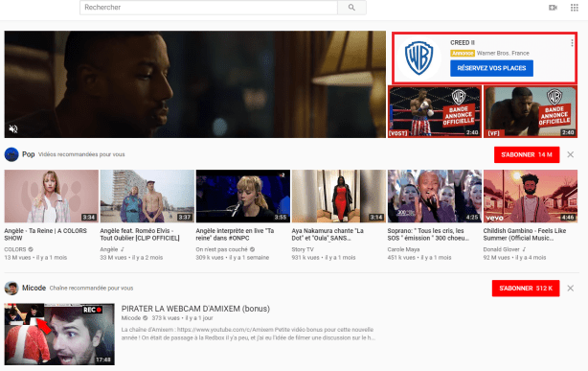Open Aya Nakamura La Dot thumbnail
588x371 pixels.
[x=339, y=196]
